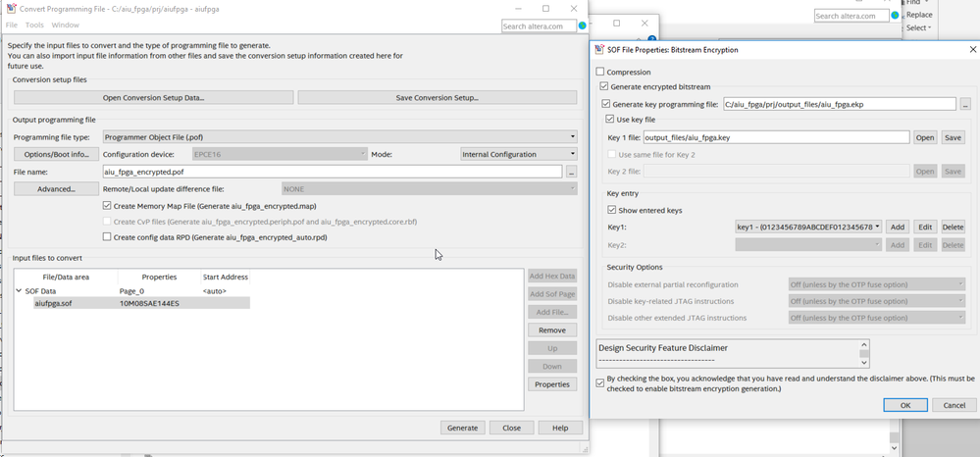The width and height of the screenshot is (980, 457).
Task: Click Edit button for Key1
Action: (x=925, y=227)
